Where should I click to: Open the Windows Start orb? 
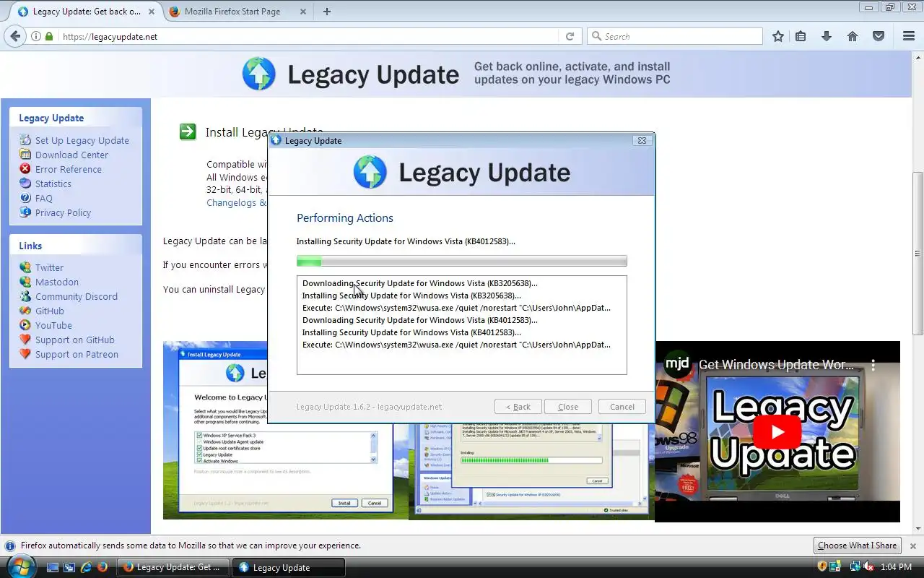coord(20,566)
